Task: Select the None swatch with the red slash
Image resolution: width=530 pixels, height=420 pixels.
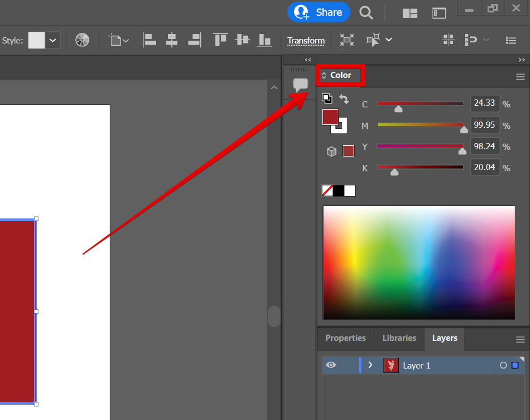Action: pos(327,190)
